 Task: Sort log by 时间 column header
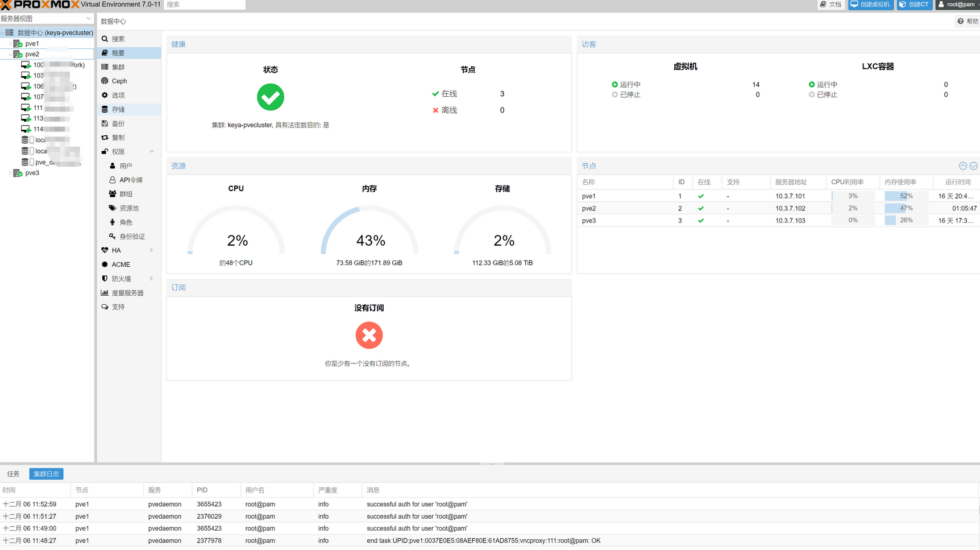pos(35,490)
